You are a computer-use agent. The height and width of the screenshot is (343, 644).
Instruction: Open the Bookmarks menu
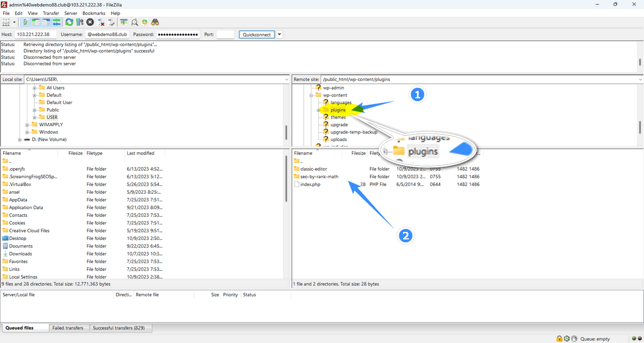tap(94, 13)
